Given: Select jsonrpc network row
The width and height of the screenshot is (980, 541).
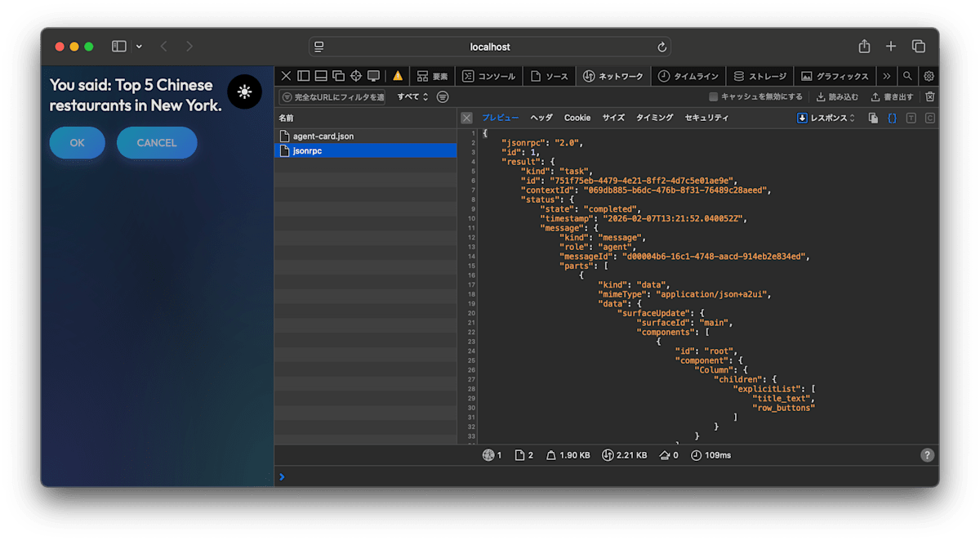Looking at the screenshot, I should click(x=365, y=150).
